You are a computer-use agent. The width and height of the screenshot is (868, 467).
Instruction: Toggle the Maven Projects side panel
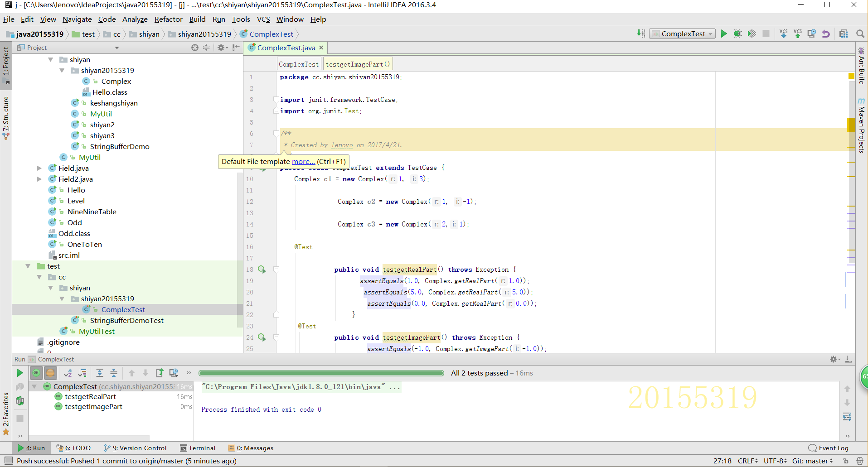(862, 125)
